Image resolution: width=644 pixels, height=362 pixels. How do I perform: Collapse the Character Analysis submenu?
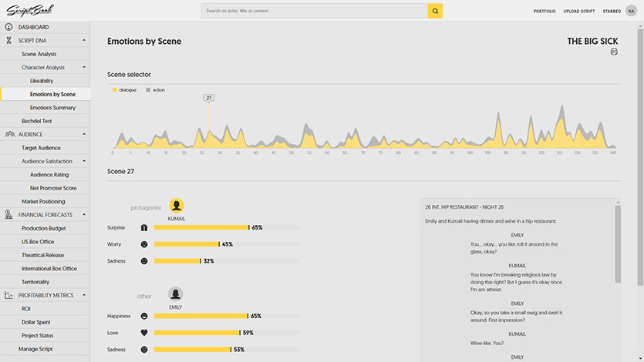(x=84, y=67)
